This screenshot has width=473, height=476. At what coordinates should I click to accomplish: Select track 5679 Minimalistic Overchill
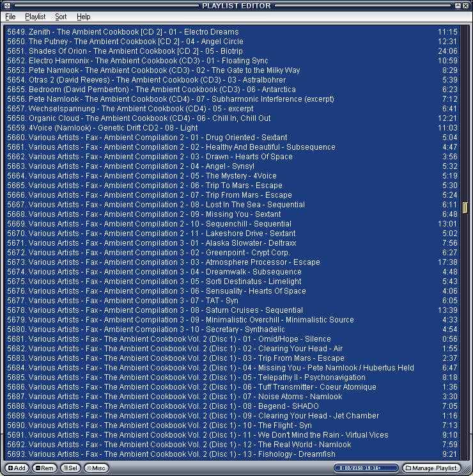click(x=232, y=320)
